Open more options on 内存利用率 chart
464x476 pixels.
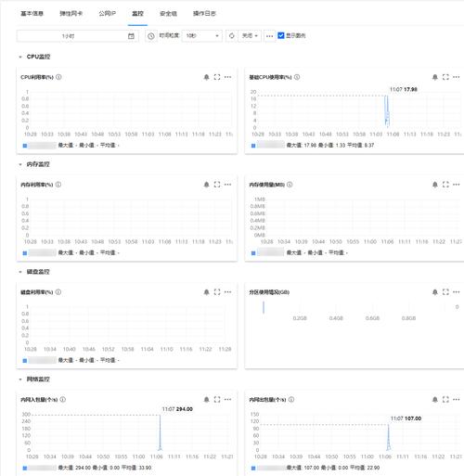[227, 185]
